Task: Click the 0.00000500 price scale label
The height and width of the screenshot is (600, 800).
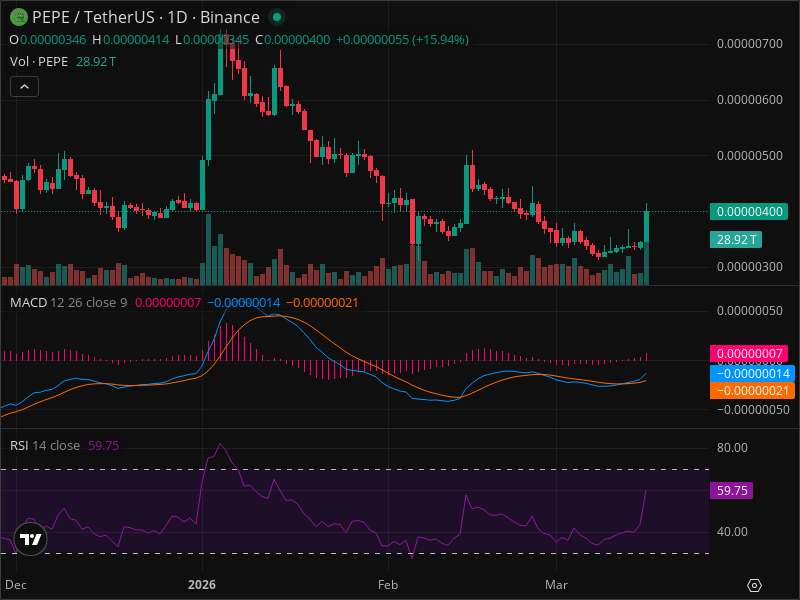Action: click(749, 156)
